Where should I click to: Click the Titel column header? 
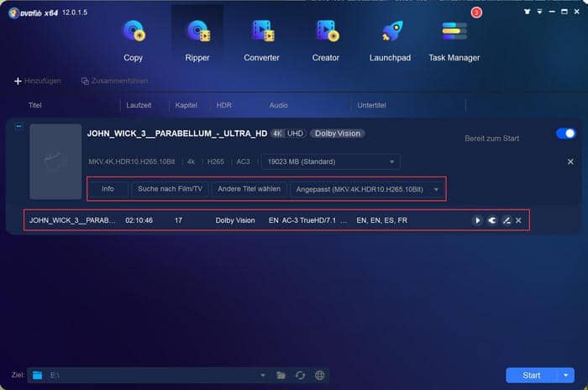coord(35,105)
